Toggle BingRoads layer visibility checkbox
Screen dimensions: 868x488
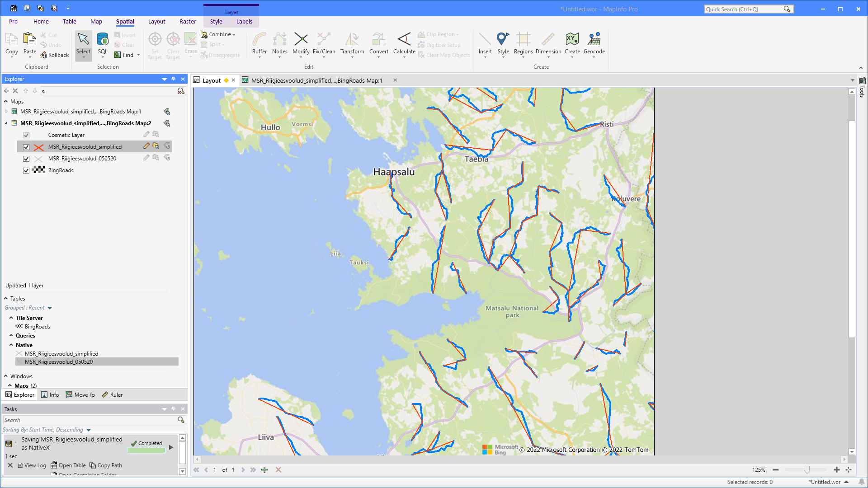(x=26, y=170)
